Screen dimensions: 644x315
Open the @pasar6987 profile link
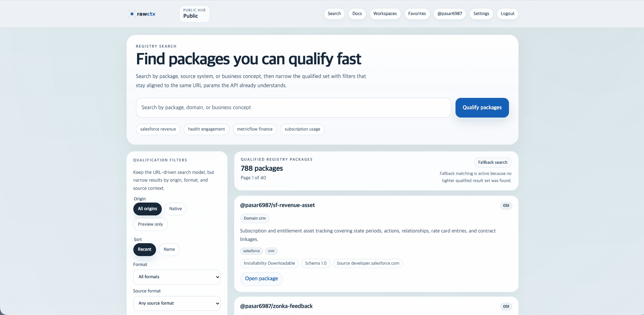449,14
